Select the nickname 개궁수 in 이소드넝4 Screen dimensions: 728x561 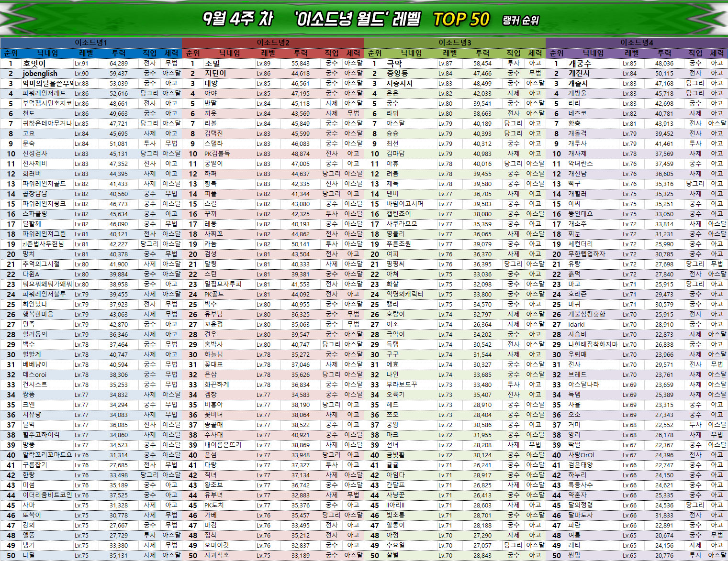[x=580, y=64]
